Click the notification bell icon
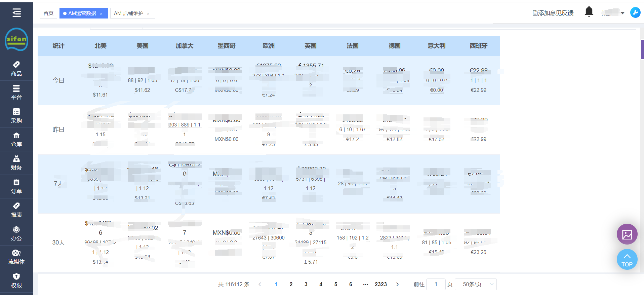Screen dimensions: 644x296 tap(589, 12)
